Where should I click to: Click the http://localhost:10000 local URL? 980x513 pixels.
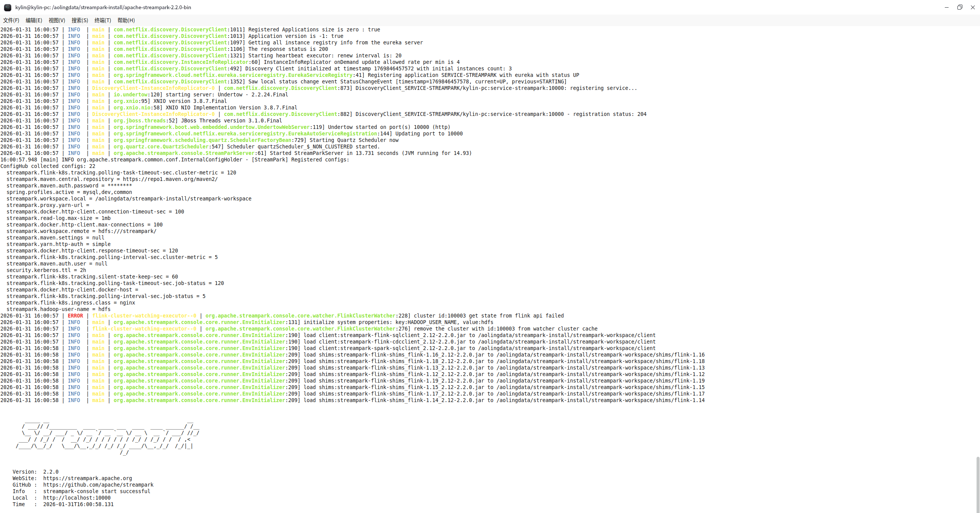click(x=77, y=498)
